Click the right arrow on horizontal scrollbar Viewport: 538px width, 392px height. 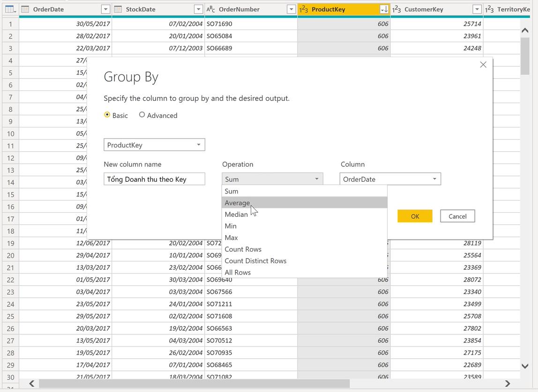click(x=508, y=383)
